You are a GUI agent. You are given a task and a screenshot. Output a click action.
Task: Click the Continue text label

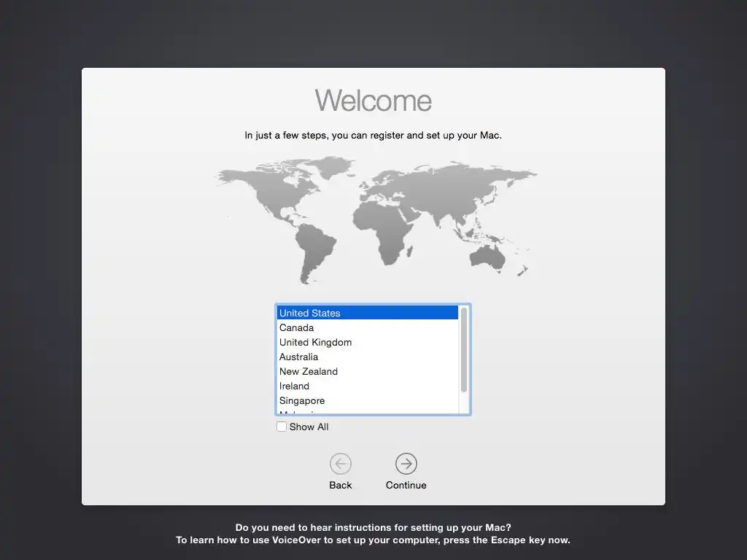[406, 485]
